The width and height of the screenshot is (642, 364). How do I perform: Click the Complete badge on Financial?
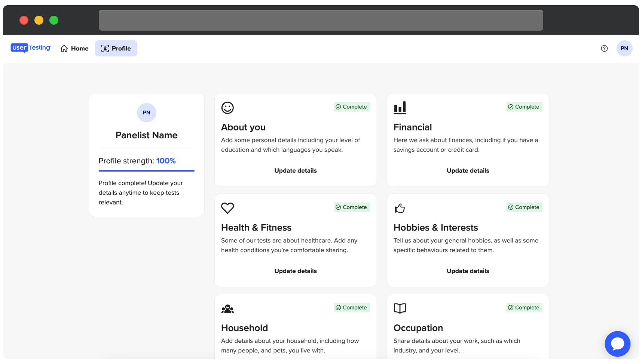[525, 107]
